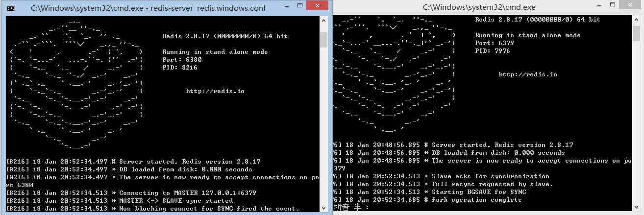Screen dimensions: 644x215
Task: Click scroll up arrow in right cmd.exe window
Action: pyautogui.click(x=636, y=20)
